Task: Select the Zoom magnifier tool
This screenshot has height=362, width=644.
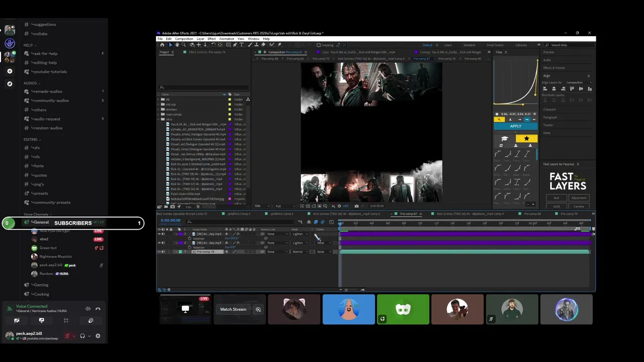Action: (x=184, y=45)
